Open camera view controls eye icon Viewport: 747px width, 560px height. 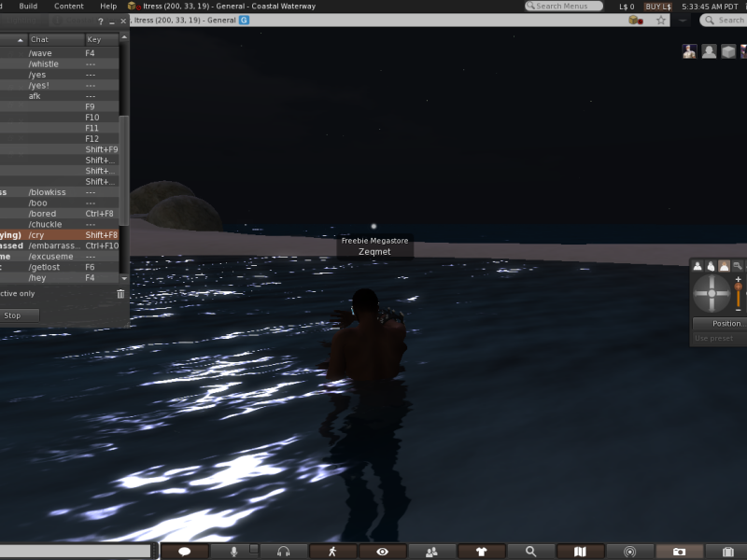click(x=382, y=552)
